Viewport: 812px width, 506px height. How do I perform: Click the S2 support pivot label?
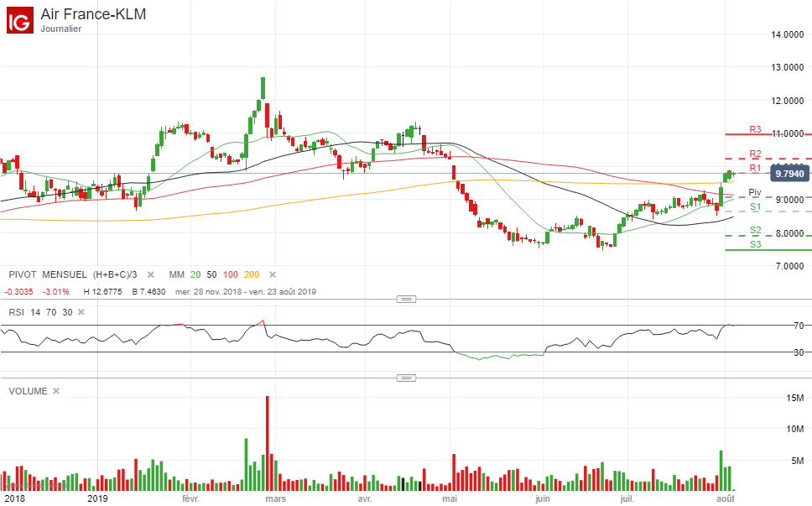pos(755,230)
